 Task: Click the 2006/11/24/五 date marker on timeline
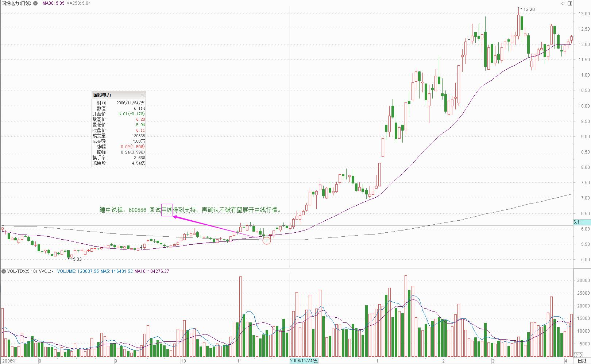click(x=304, y=361)
